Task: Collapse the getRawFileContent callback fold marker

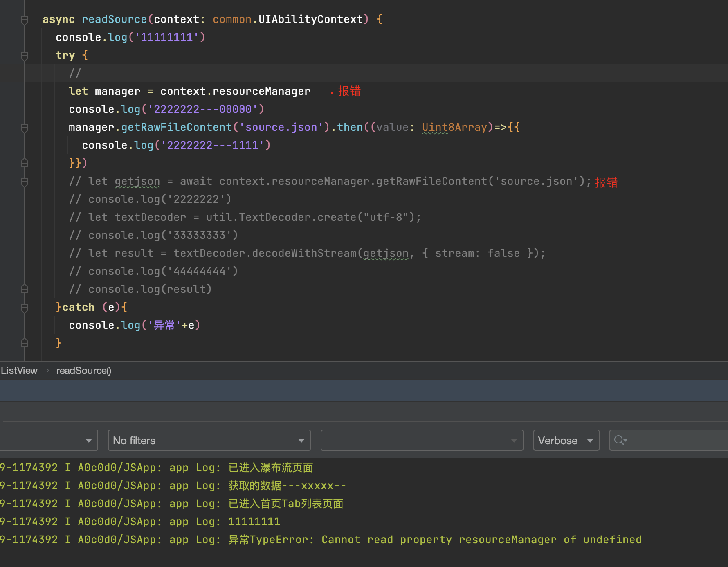Action: pyautogui.click(x=25, y=128)
